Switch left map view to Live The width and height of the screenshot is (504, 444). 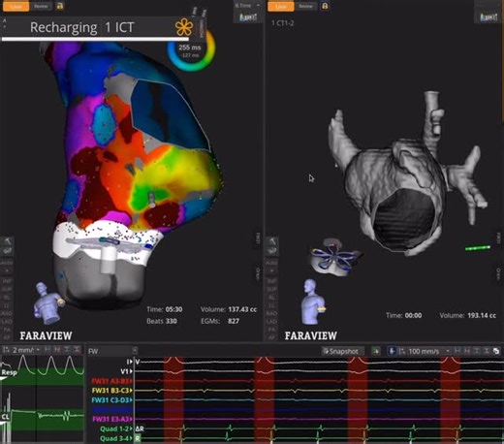pyautogui.click(x=16, y=6)
